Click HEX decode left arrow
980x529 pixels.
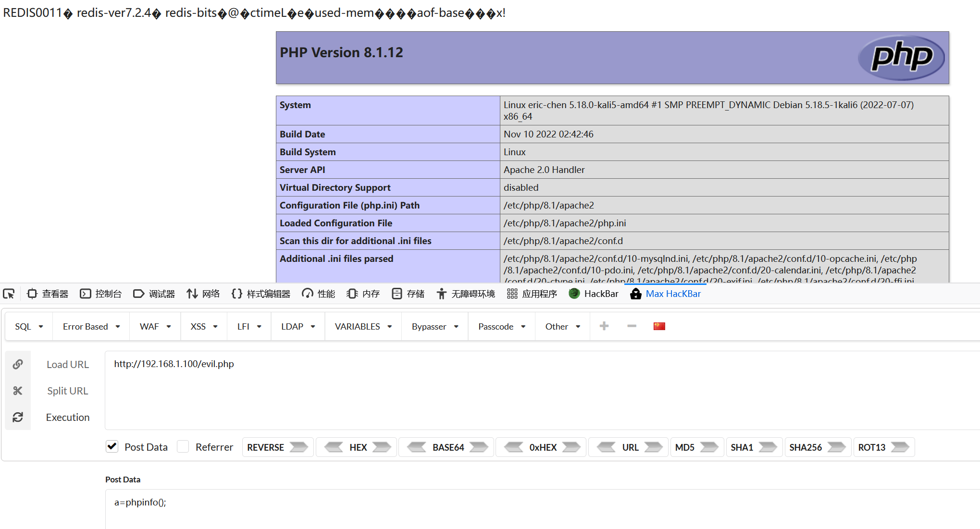coord(334,447)
